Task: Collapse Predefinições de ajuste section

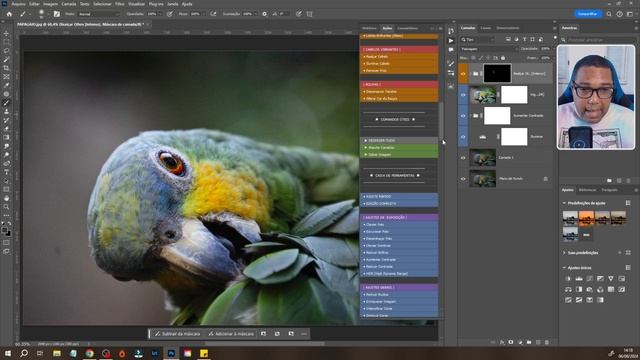Action: [x=564, y=203]
